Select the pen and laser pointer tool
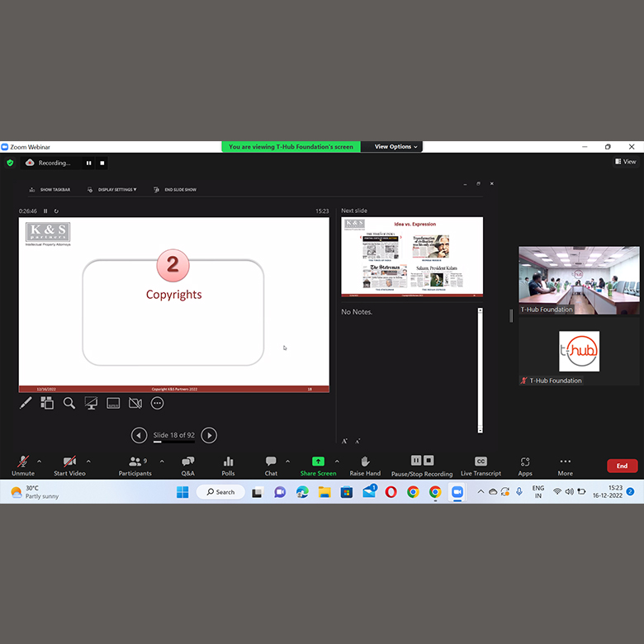644x644 pixels. 26,403
